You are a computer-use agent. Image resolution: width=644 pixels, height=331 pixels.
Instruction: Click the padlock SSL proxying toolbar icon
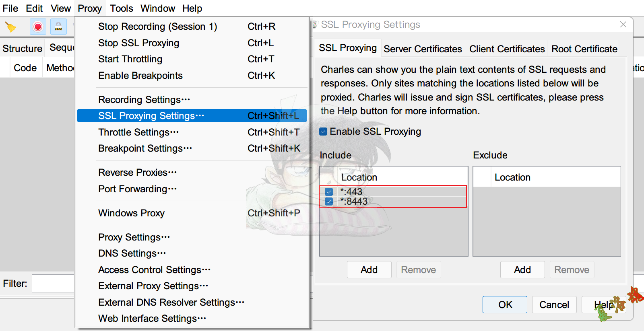pyautogui.click(x=58, y=27)
